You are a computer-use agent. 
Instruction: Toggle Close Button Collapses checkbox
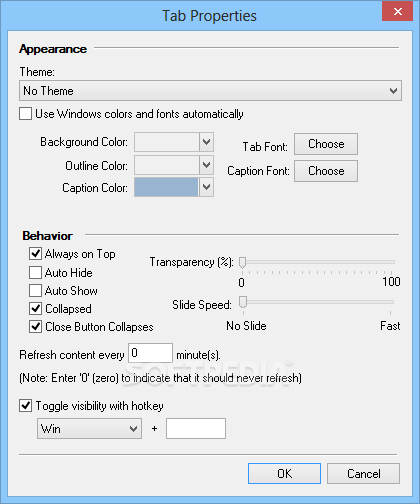[x=35, y=326]
